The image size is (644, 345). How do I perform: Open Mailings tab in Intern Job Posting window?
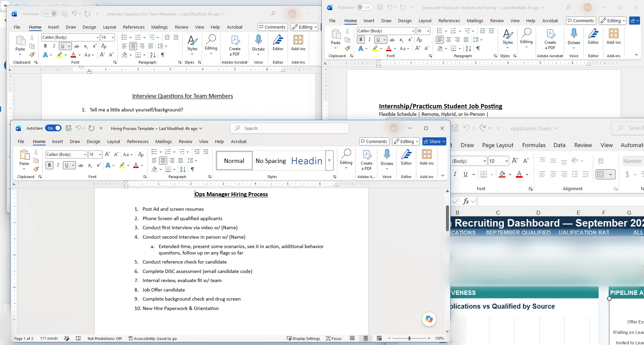(475, 21)
